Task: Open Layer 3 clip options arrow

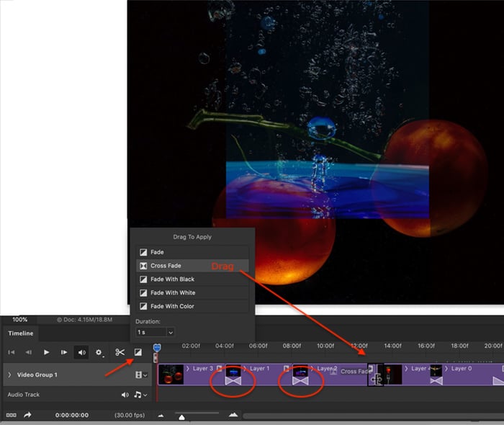Action: [219, 368]
